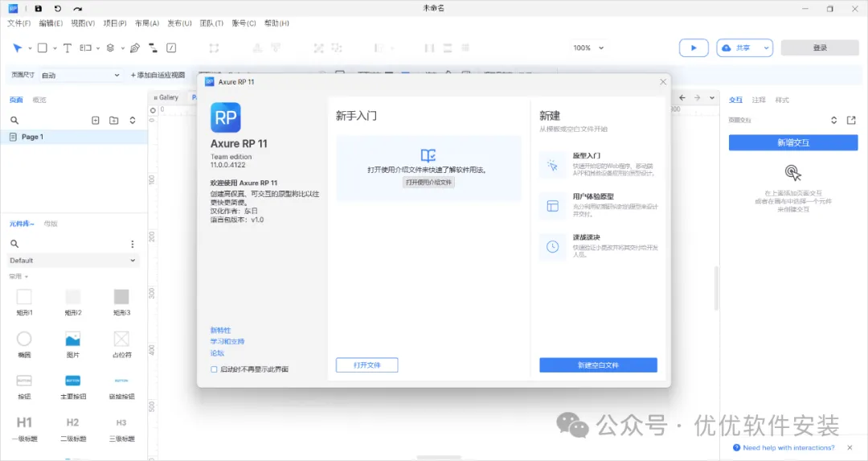This screenshot has width=868, height=461.
Task: Switch to the 母版 masters tab
Action: tap(51, 224)
